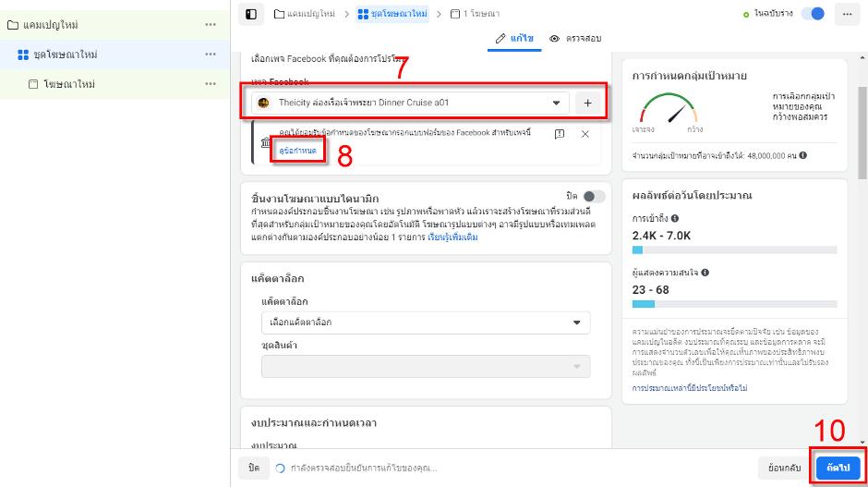This screenshot has width=868, height=487.
Task: Open the ดูข้อกำหนด terms link
Action: click(x=297, y=150)
